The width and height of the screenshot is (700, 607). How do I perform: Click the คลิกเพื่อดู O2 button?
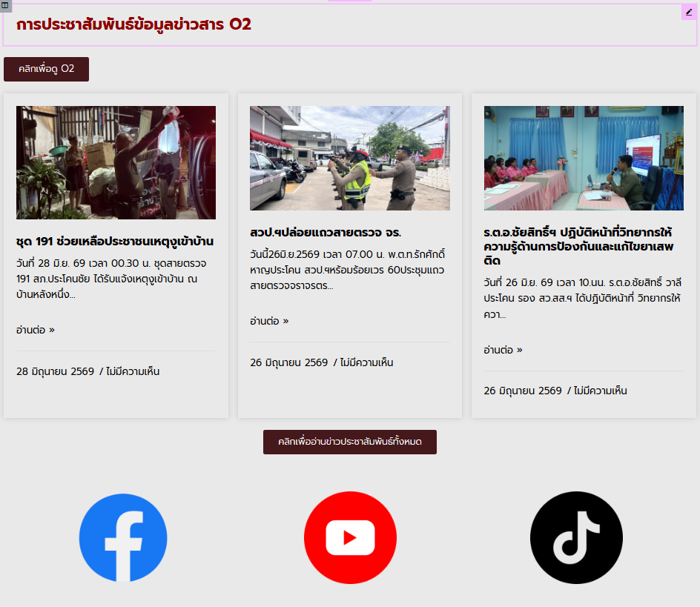(x=47, y=69)
